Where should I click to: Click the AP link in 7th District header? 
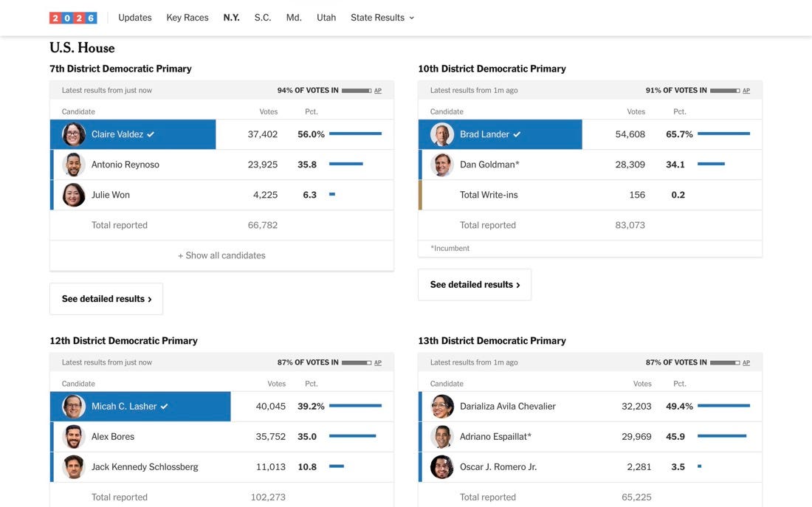point(378,91)
